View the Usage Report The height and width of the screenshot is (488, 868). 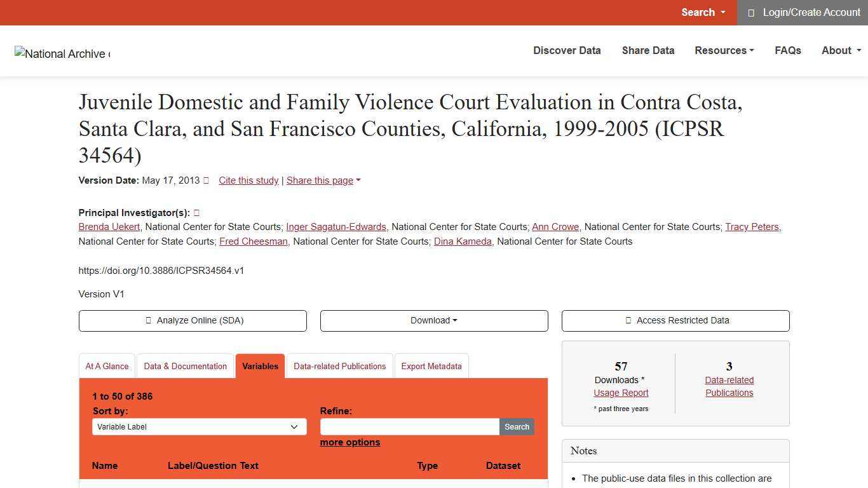[620, 393]
